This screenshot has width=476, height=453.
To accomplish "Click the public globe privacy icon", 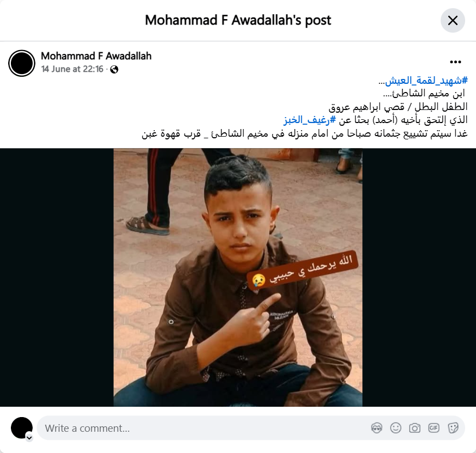I will (114, 70).
